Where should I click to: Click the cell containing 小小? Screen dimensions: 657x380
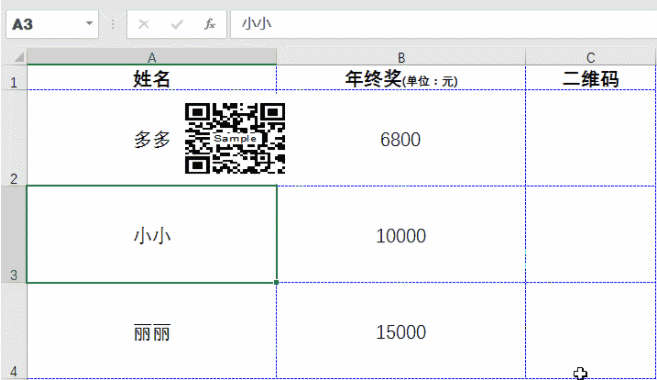coord(152,234)
